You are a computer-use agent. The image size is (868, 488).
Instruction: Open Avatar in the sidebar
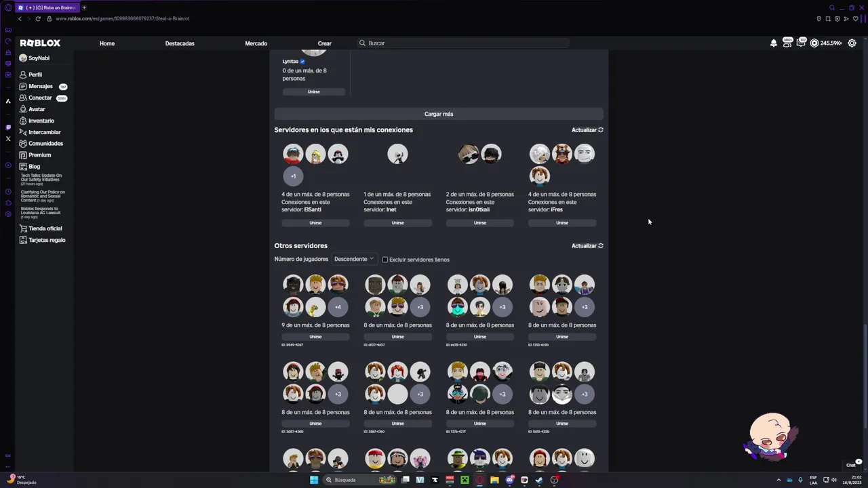37,109
